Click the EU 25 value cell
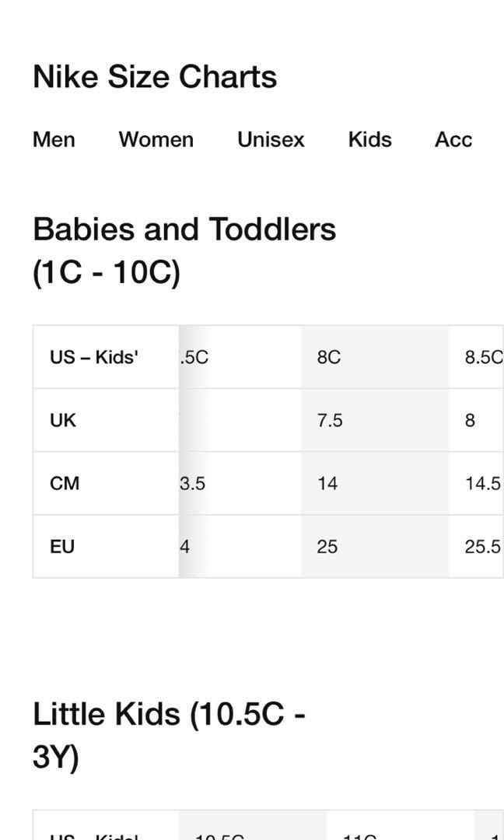The width and height of the screenshot is (504, 840). pyautogui.click(x=374, y=547)
